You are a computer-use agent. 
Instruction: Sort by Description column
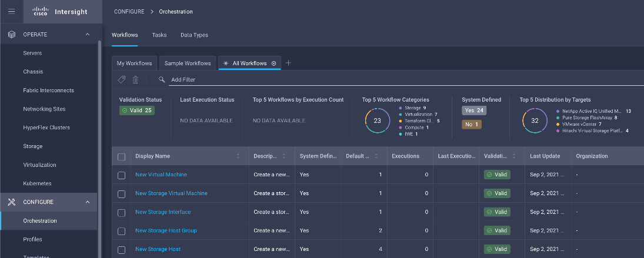tap(284, 156)
